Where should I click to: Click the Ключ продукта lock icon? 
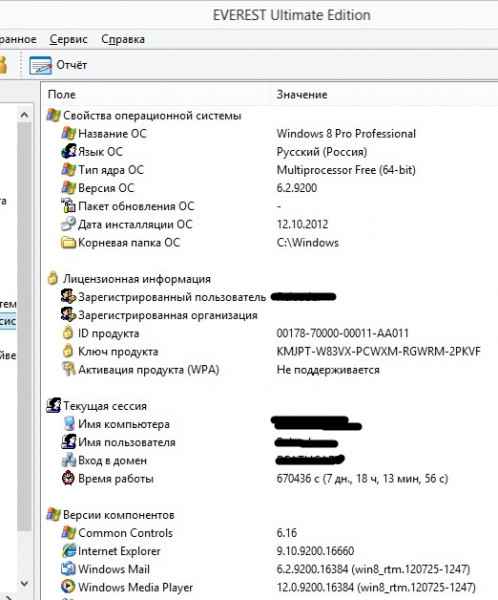68,351
